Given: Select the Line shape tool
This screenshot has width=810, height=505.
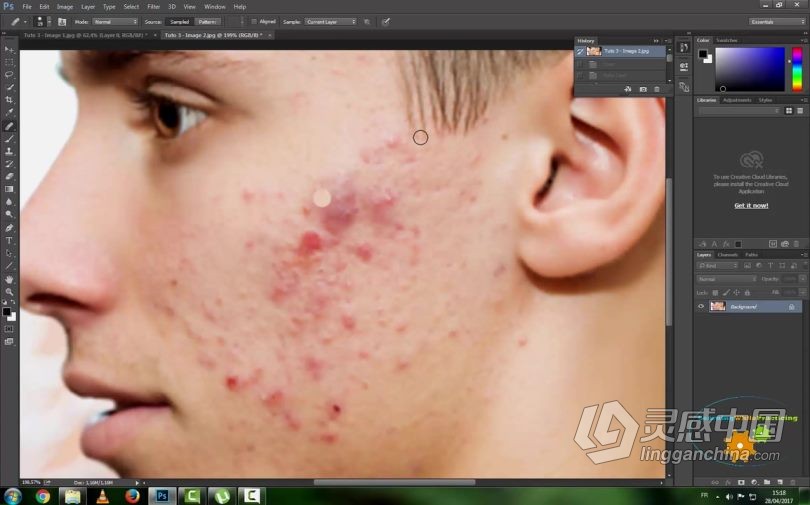Looking at the screenshot, I should [9, 266].
